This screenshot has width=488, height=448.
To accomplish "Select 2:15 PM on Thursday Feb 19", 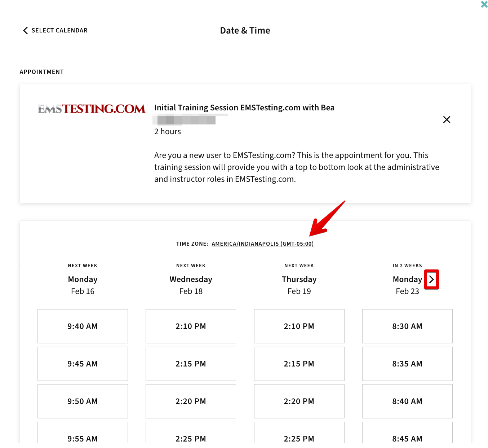I will [299, 364].
